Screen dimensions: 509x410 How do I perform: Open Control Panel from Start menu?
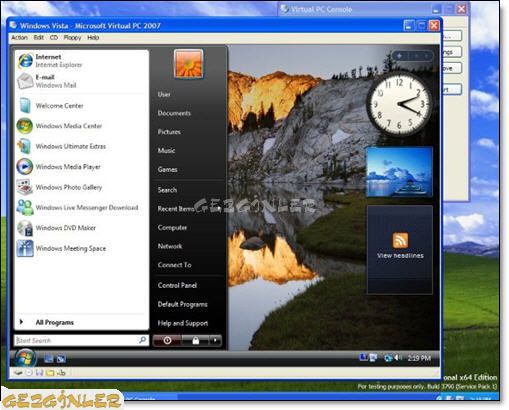click(x=177, y=285)
